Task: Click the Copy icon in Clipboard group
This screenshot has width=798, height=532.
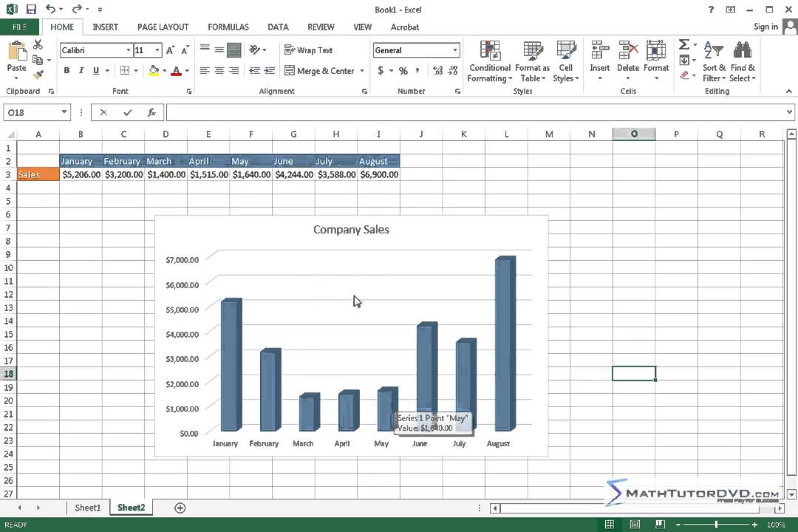Action: pyautogui.click(x=38, y=60)
